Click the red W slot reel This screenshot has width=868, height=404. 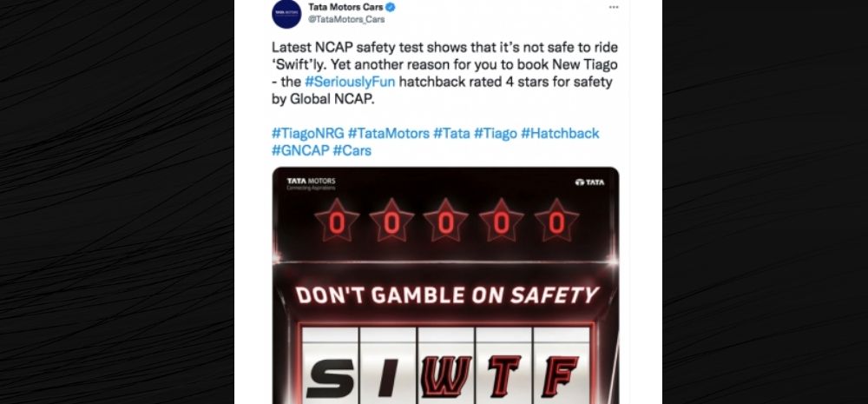[x=446, y=374]
